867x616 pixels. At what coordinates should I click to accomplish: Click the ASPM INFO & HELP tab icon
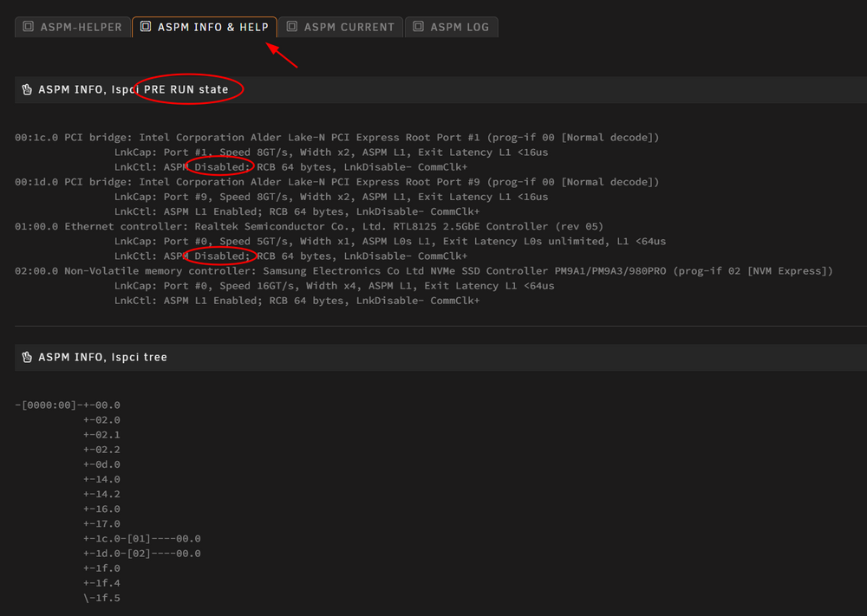tap(146, 27)
